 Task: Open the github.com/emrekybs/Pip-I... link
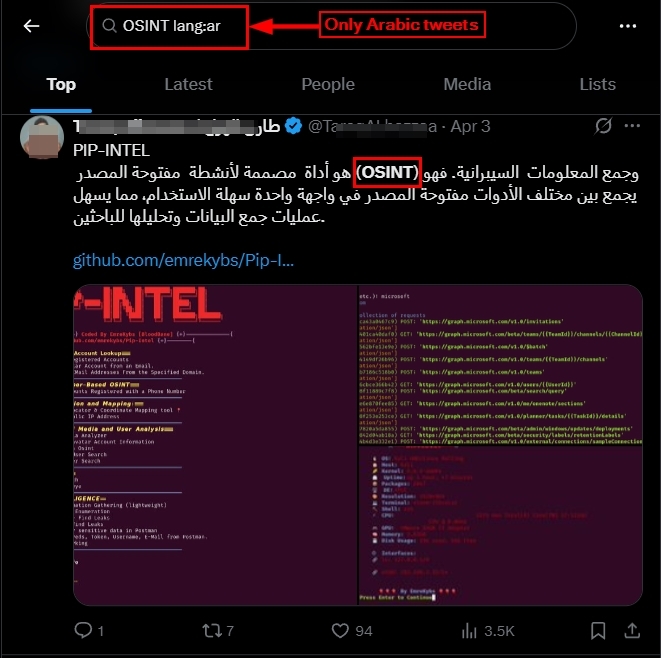[x=183, y=260]
